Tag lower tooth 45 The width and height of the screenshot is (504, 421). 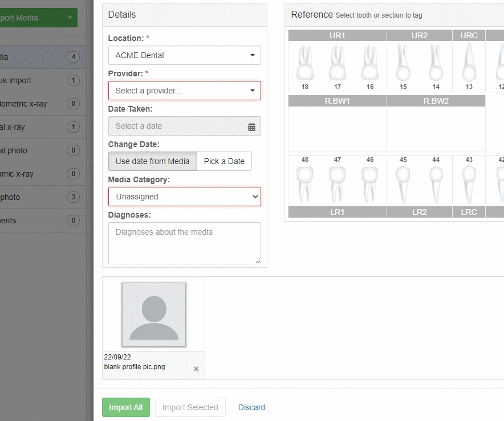(403, 185)
